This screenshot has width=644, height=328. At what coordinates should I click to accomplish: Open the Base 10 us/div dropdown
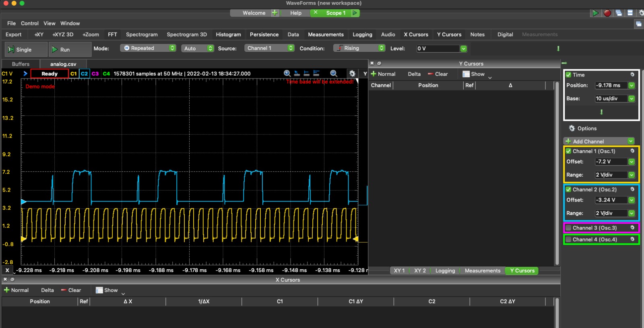pyautogui.click(x=632, y=99)
